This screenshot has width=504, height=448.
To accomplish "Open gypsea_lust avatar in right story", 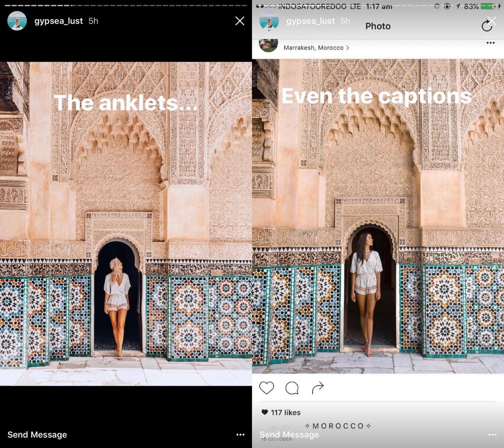I will [x=269, y=21].
